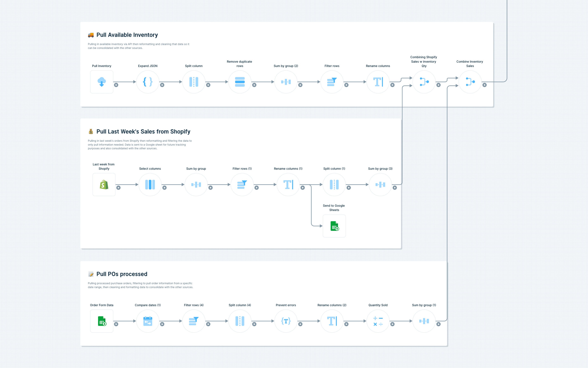Open the Sum by group (3) node
The width and height of the screenshot is (588, 368).
[380, 184]
